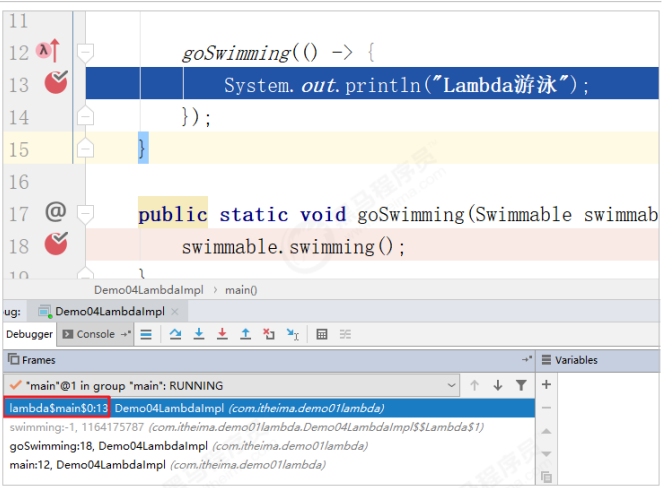Click the lambda gutter icon on line 12
Screen dimensions: 662x488
pos(48,50)
